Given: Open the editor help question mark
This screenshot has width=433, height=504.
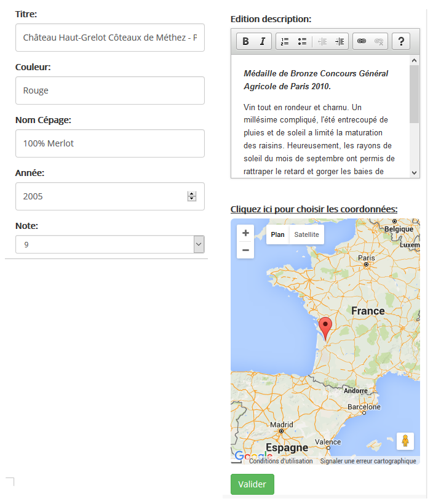Looking at the screenshot, I should pyautogui.click(x=401, y=41).
